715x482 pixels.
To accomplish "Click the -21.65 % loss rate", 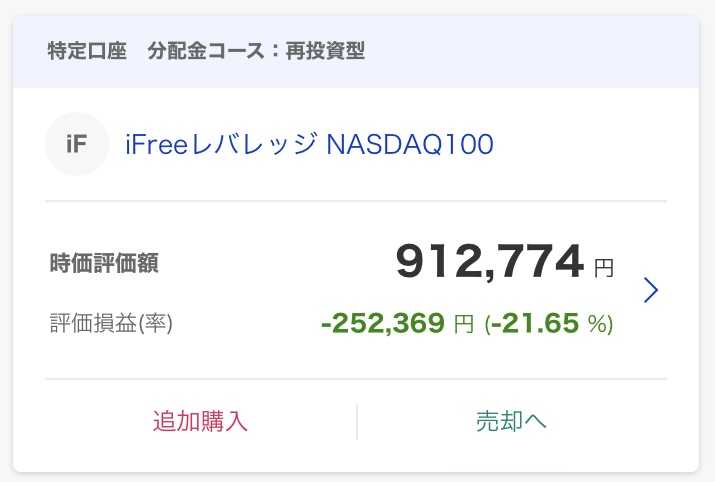I will 549,323.
